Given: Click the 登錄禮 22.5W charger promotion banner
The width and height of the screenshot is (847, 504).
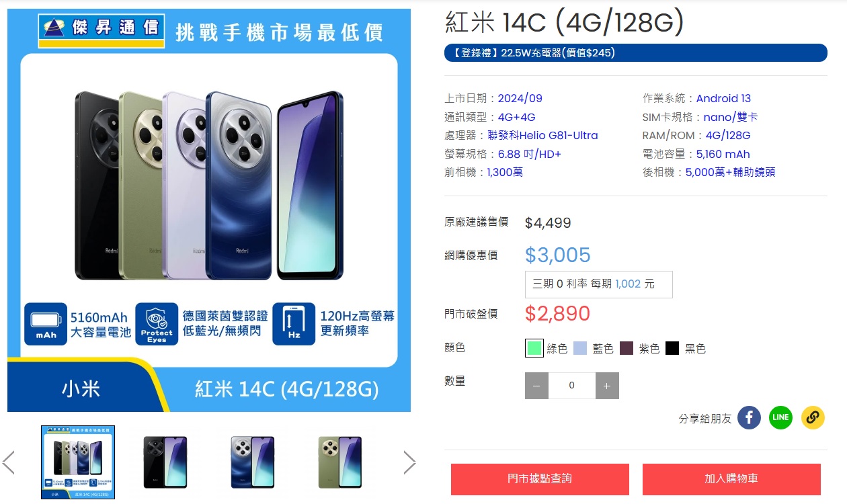Looking at the screenshot, I should (636, 53).
